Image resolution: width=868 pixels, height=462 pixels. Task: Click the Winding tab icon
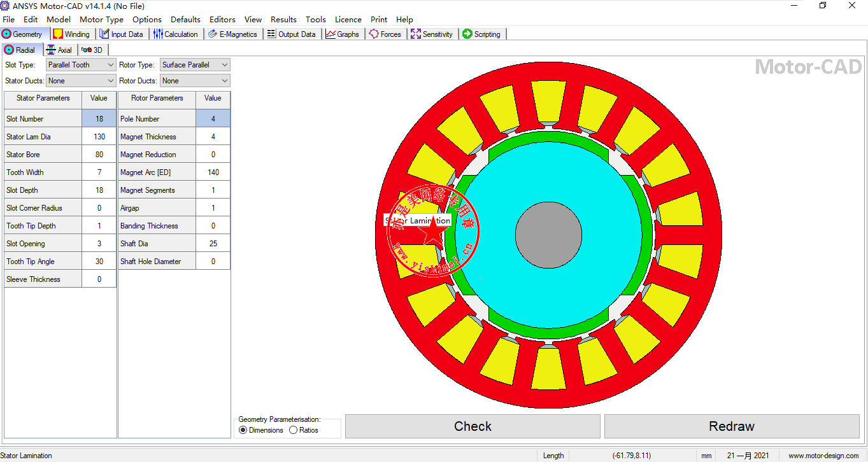pos(58,34)
